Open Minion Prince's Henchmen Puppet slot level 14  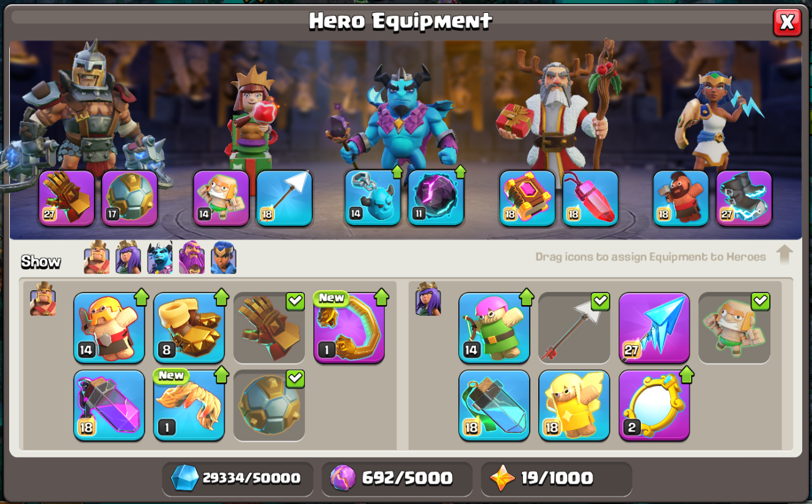(x=373, y=198)
